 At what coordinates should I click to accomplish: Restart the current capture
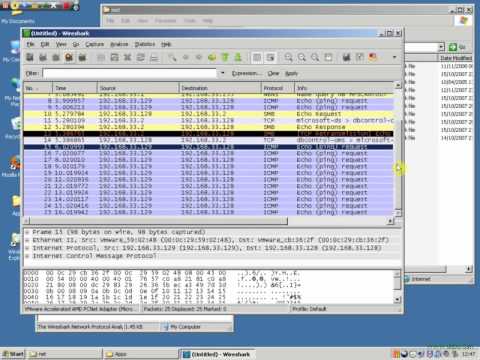(82, 57)
